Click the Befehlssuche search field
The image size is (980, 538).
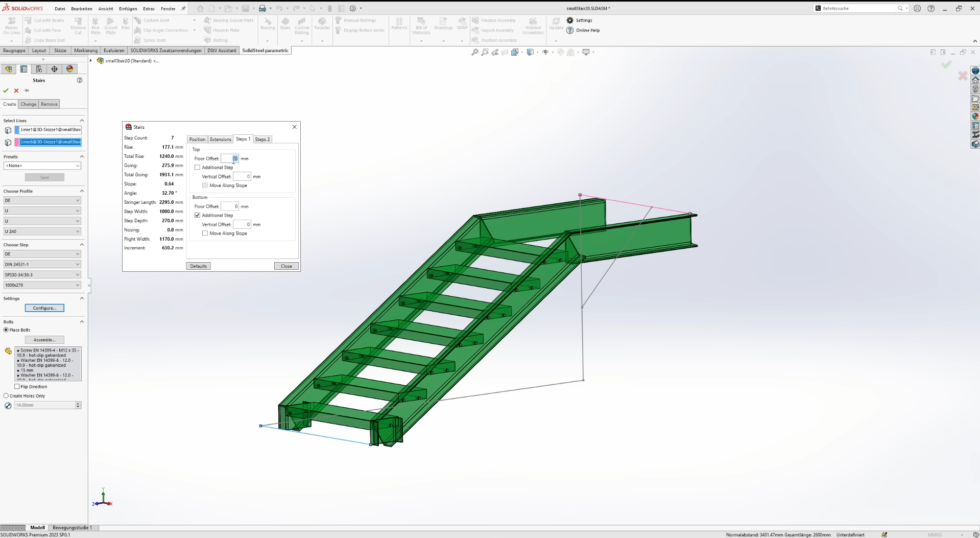[859, 9]
